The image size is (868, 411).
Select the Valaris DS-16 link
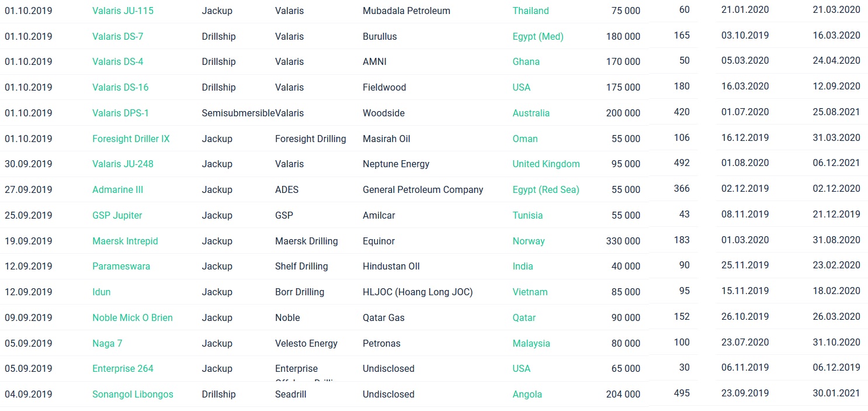click(120, 87)
